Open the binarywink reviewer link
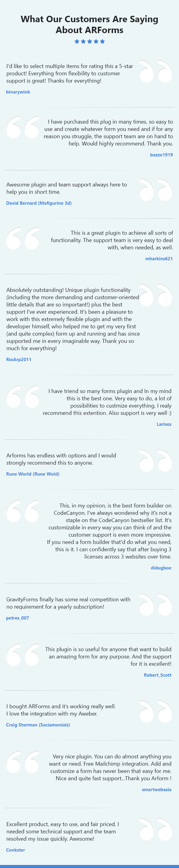The width and height of the screenshot is (179, 868). click(18, 92)
